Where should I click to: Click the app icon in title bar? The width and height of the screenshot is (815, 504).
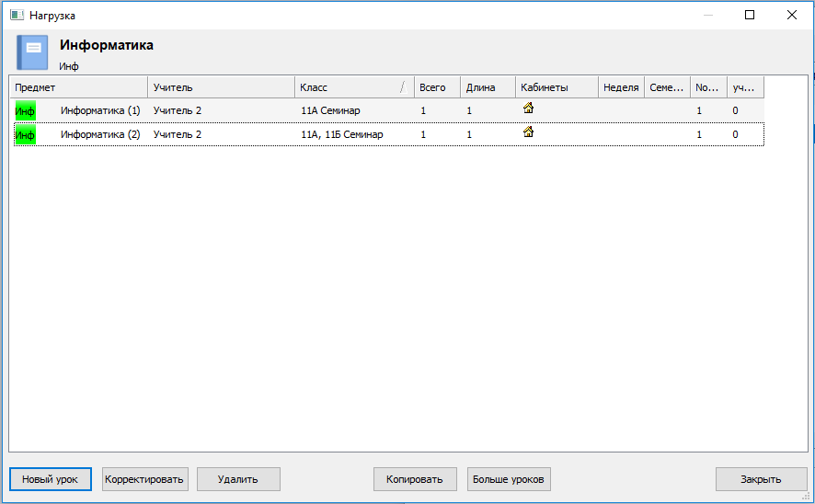point(17,15)
